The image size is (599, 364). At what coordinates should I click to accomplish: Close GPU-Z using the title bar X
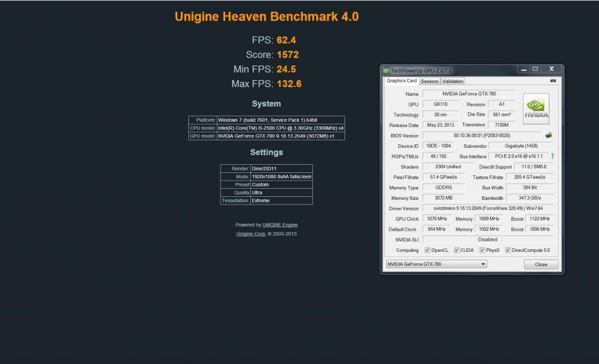(x=551, y=69)
